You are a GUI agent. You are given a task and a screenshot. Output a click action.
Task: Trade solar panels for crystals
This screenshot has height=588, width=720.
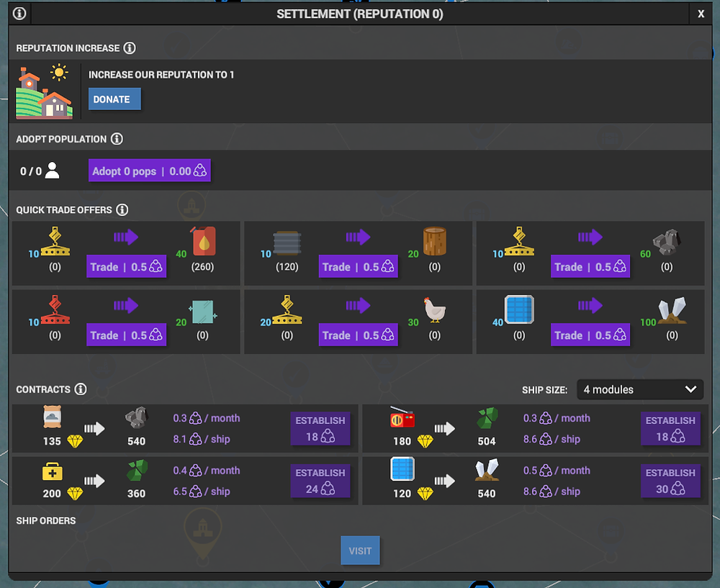pos(590,335)
